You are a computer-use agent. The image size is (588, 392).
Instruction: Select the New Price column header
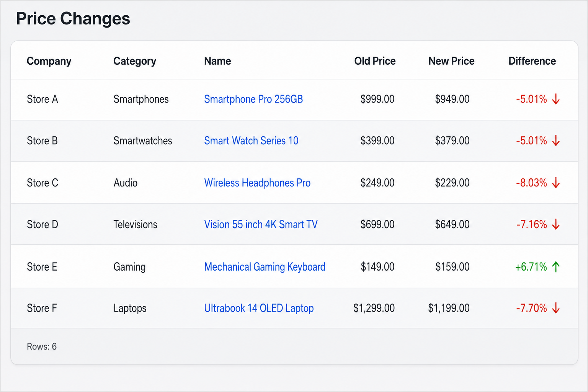point(451,61)
